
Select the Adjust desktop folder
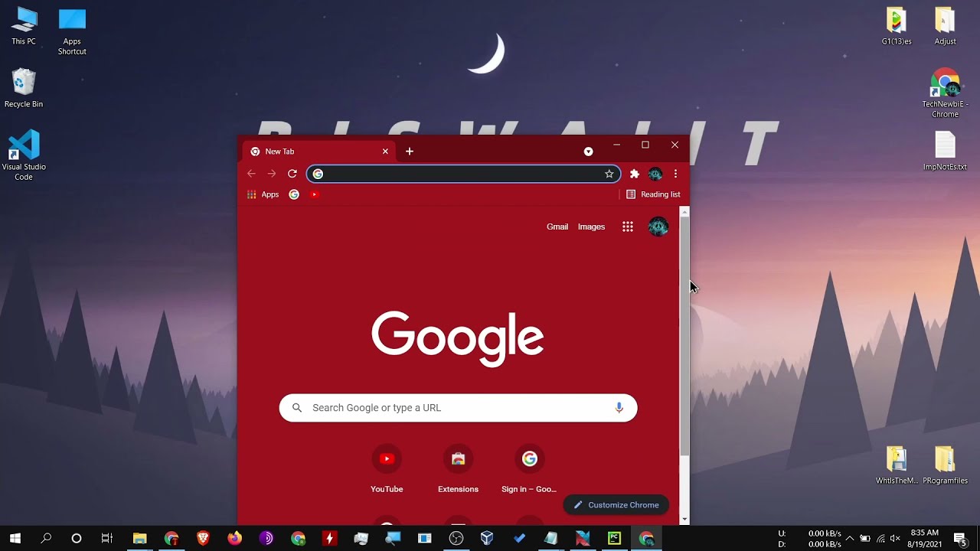coord(945,26)
